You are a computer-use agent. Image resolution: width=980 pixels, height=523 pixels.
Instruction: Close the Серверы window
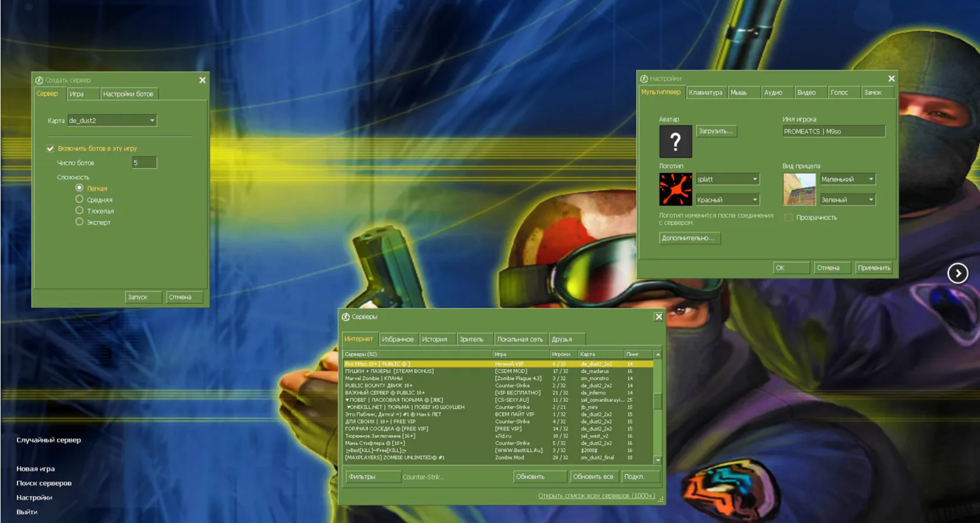click(x=658, y=317)
